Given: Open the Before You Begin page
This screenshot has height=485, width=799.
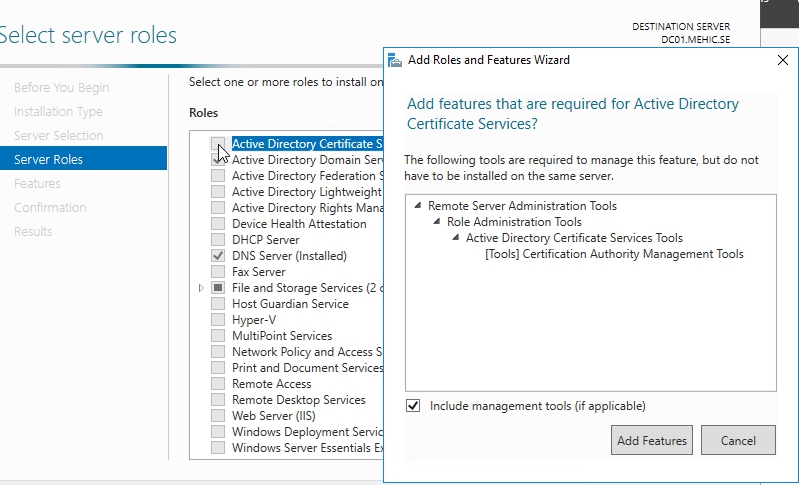Looking at the screenshot, I should point(62,88).
